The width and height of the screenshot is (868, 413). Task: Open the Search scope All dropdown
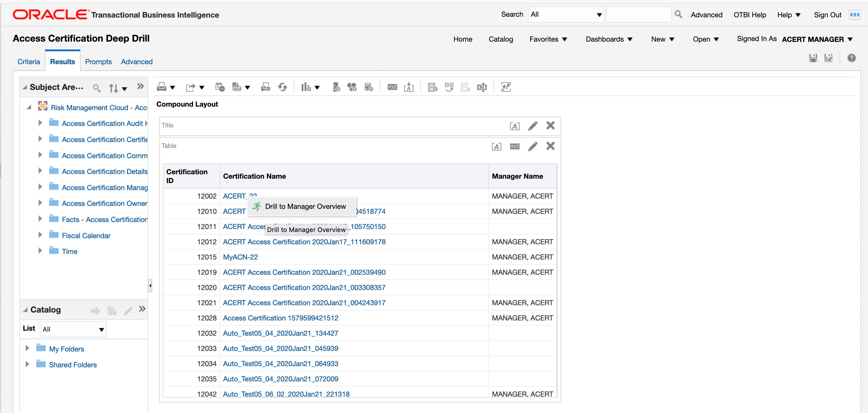tap(566, 14)
